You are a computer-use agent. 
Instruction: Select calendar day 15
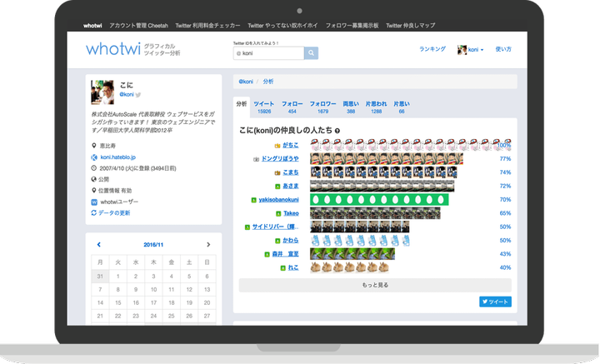tap(117, 303)
